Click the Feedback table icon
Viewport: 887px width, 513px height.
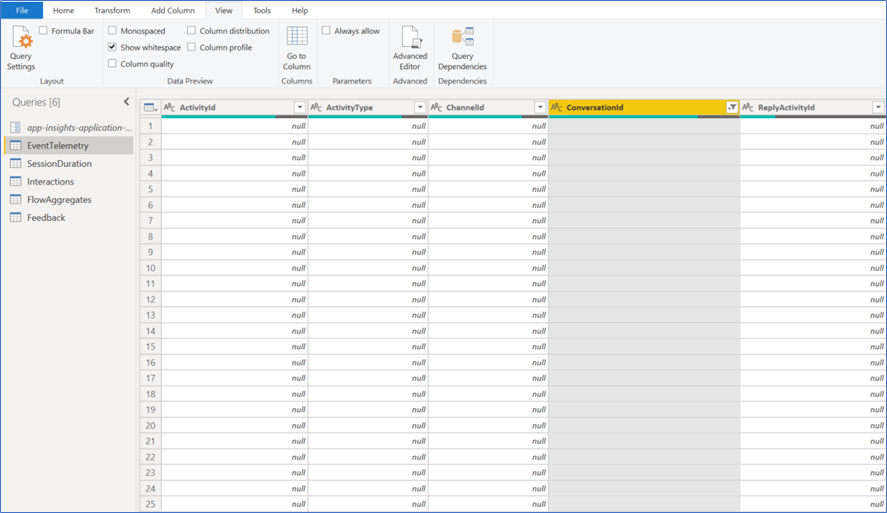pos(15,218)
